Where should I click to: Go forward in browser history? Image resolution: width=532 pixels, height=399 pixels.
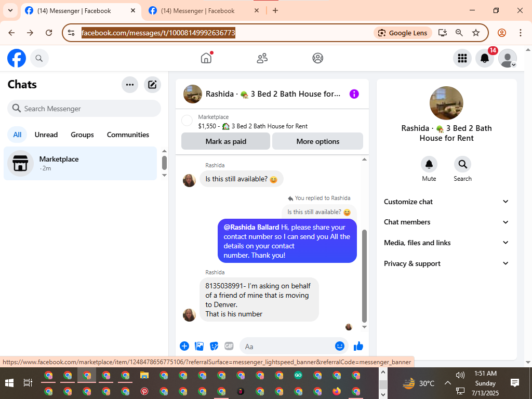[x=30, y=33]
